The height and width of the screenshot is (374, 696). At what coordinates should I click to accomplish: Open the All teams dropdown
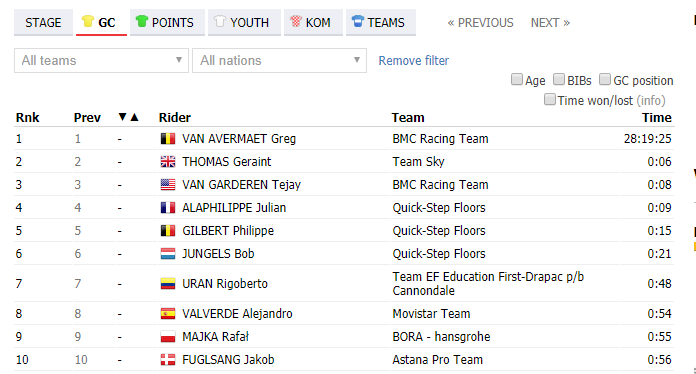102,60
